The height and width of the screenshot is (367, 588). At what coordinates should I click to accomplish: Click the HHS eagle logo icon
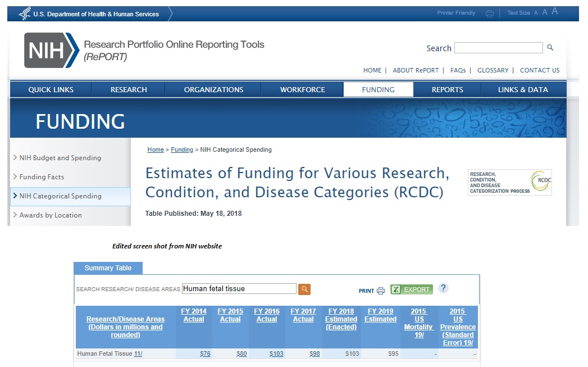(x=25, y=13)
